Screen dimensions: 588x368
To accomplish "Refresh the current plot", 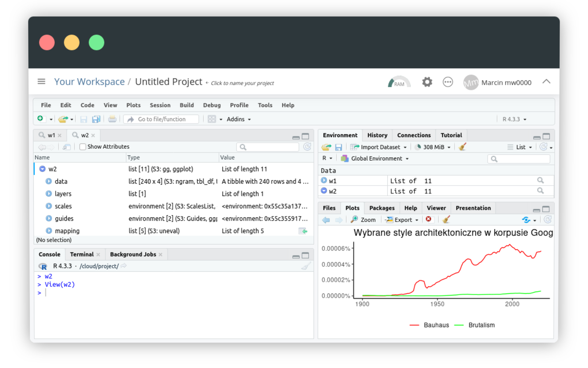I will pyautogui.click(x=548, y=220).
